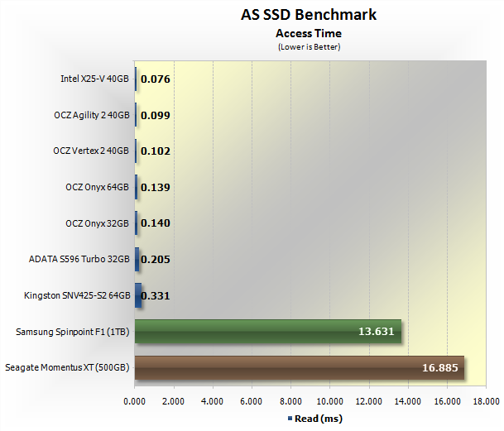Click the blue ADATA S596 Turbo bar
This screenshot has height=431, width=504.
(137, 259)
